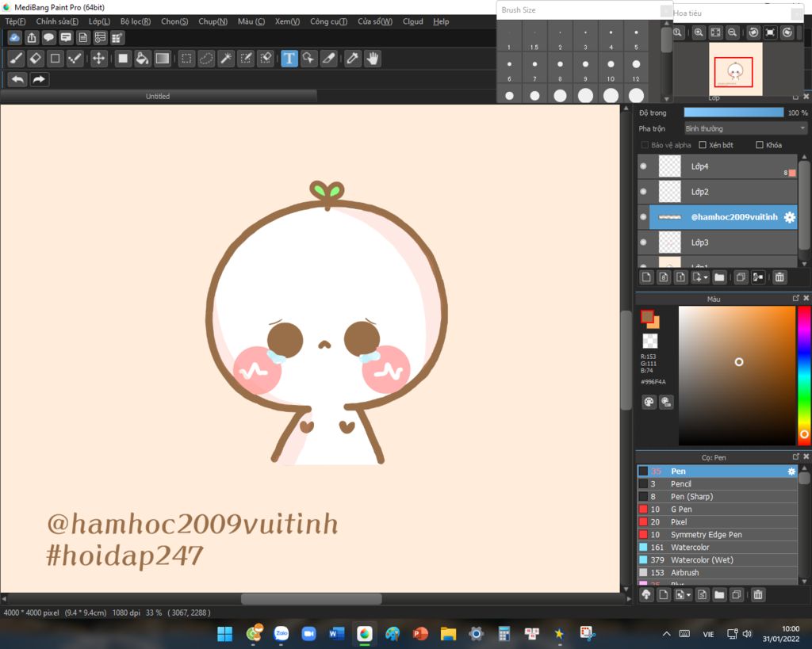Screen dimensions: 812x649
Task: Hide the Lớp2 layer
Action: 644,192
